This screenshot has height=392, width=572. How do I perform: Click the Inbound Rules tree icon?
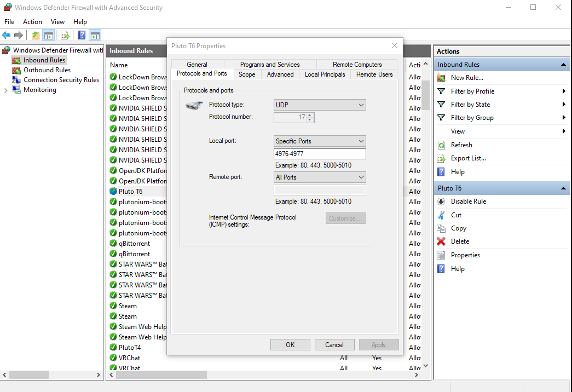pyautogui.click(x=16, y=60)
